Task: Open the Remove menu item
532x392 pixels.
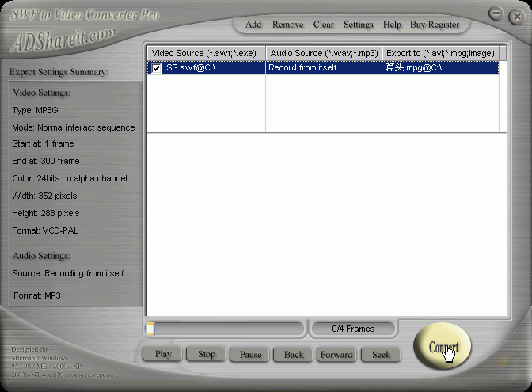Action: tap(287, 25)
